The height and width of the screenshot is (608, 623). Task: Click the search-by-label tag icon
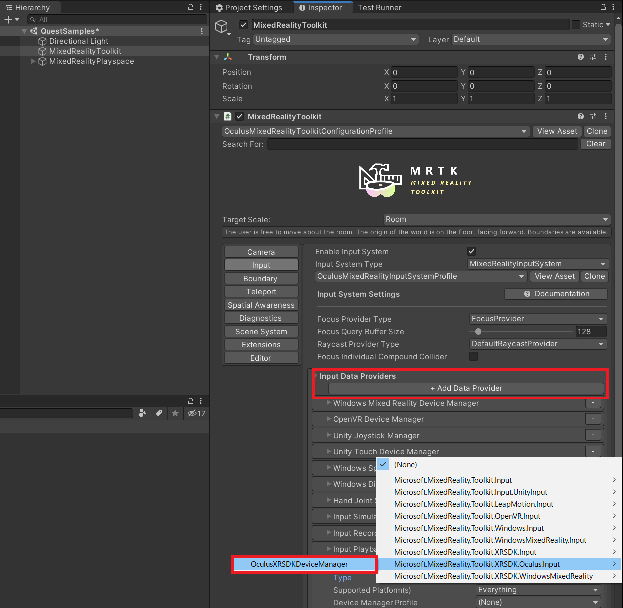coord(159,413)
